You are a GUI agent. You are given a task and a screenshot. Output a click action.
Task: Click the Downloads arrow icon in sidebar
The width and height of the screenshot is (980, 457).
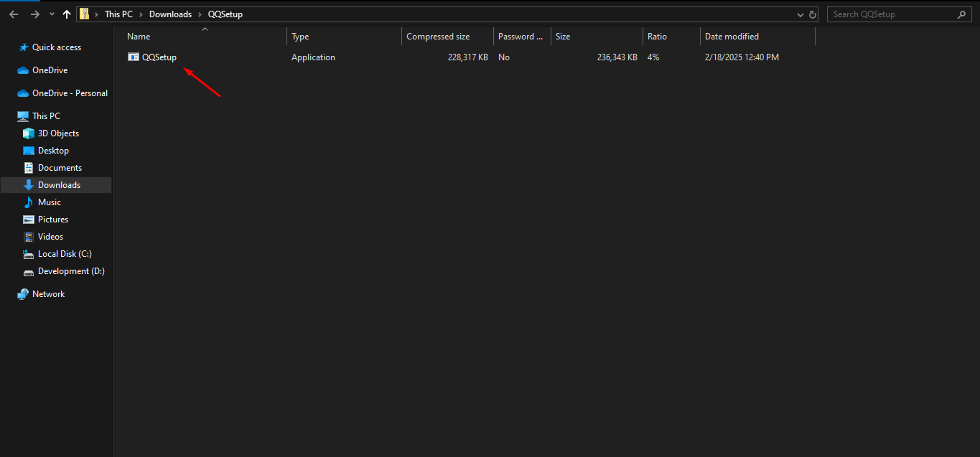pos(29,185)
